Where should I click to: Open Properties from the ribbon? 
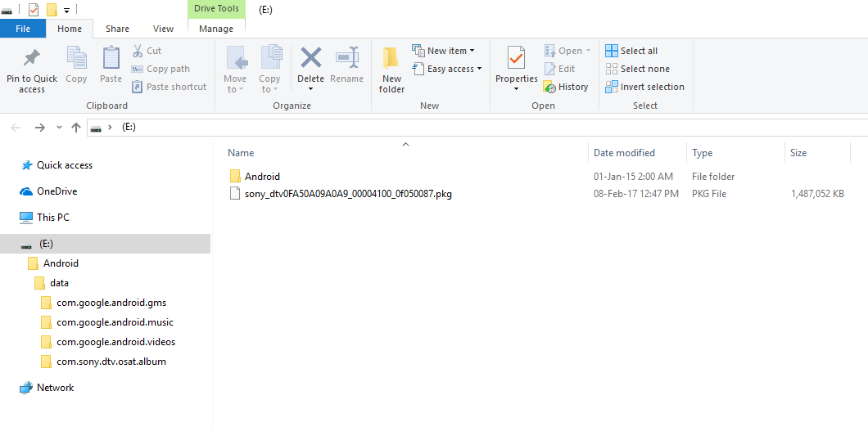click(516, 59)
